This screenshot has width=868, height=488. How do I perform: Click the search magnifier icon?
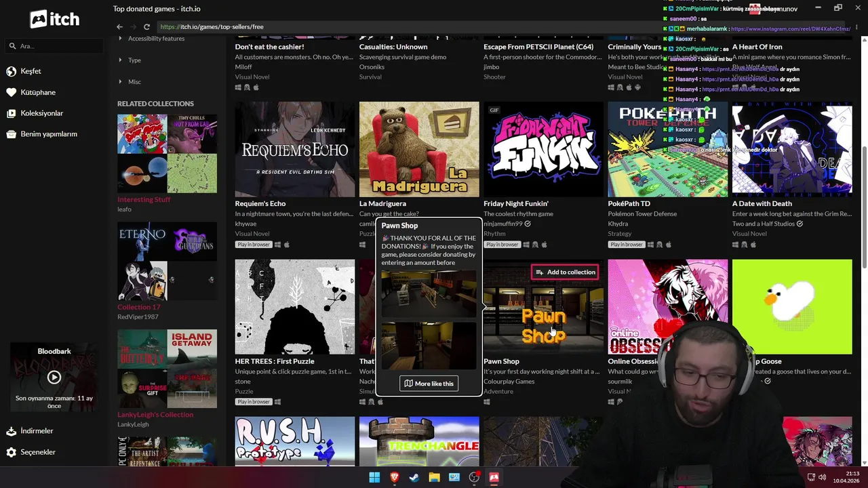pos(12,46)
